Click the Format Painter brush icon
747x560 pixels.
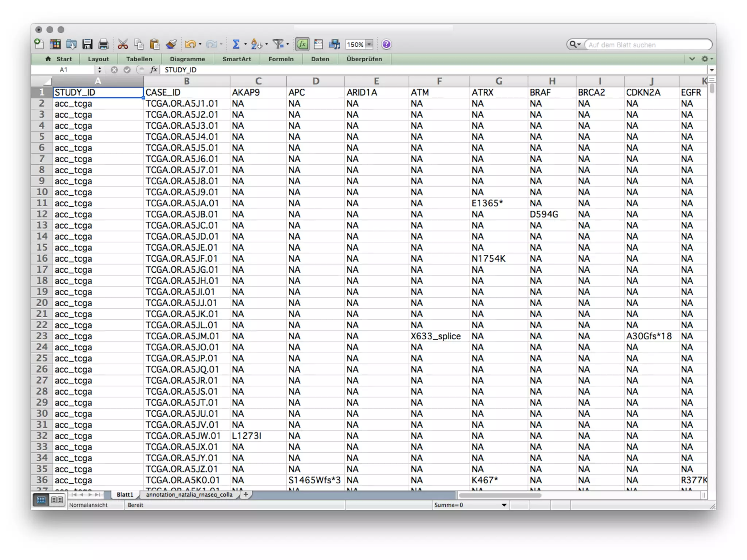(x=171, y=44)
